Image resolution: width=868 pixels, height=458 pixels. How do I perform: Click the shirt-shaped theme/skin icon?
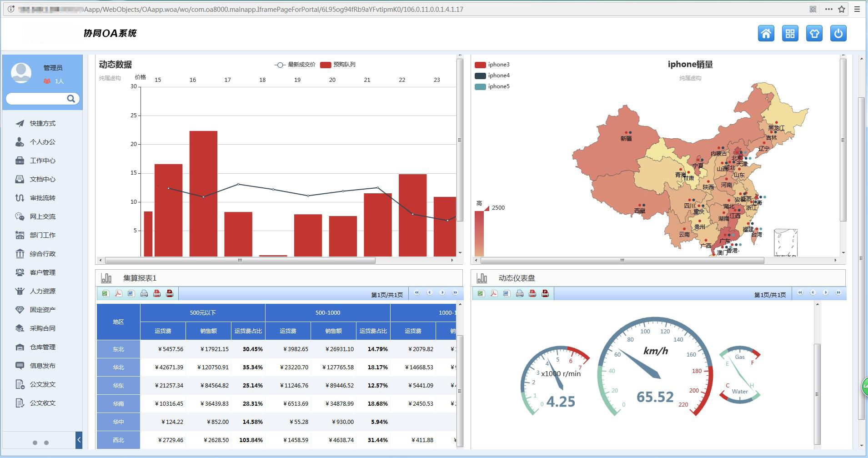(814, 34)
